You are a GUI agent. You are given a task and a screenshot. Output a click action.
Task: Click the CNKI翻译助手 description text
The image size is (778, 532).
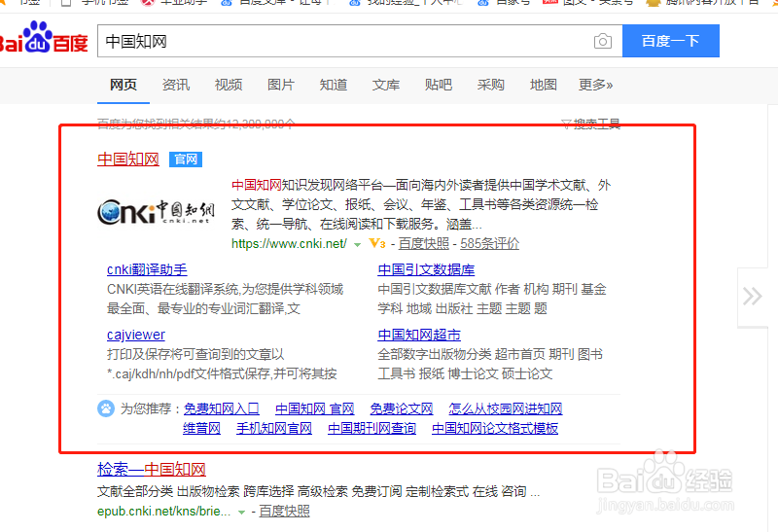click(226, 299)
